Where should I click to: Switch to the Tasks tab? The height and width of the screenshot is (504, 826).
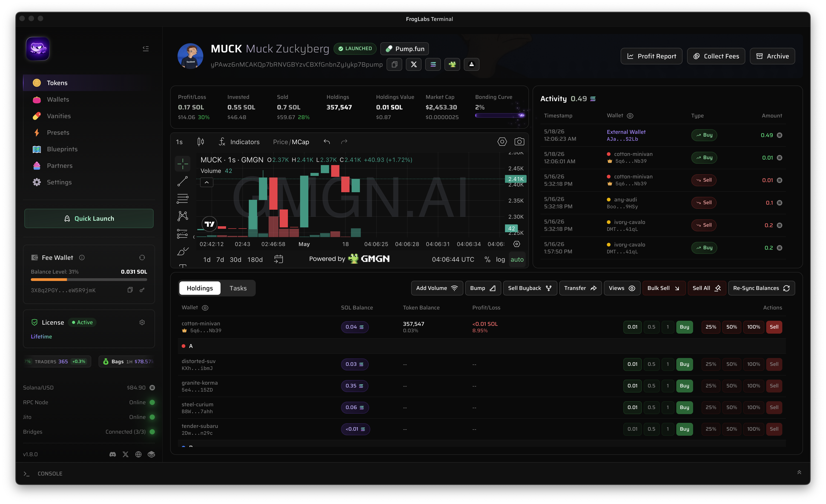click(238, 288)
